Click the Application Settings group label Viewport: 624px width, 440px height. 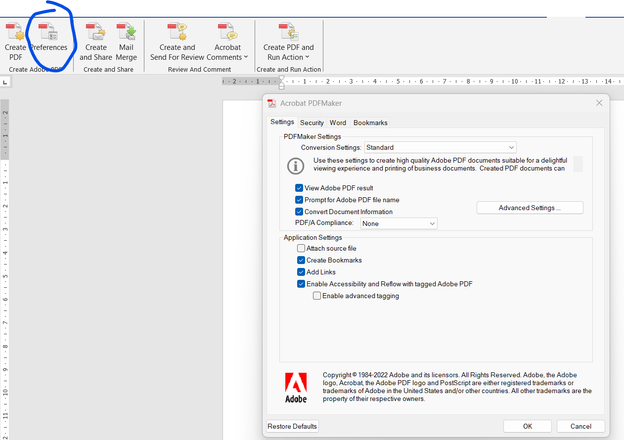[312, 238]
